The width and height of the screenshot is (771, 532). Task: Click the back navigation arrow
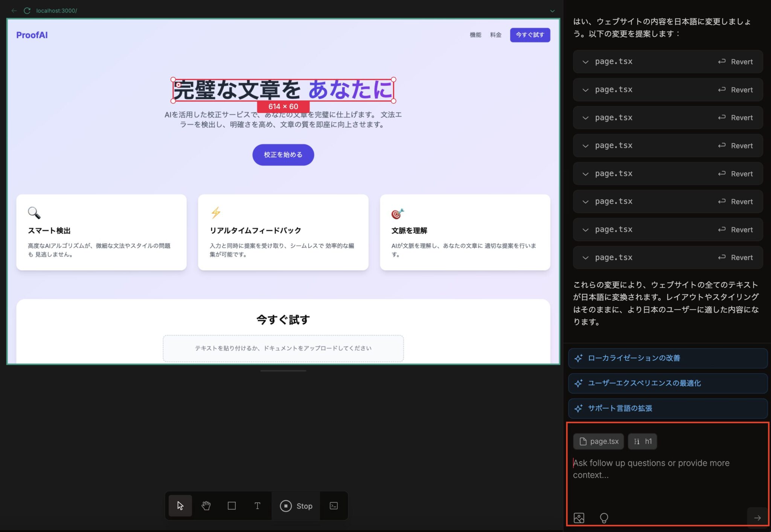coord(14,11)
